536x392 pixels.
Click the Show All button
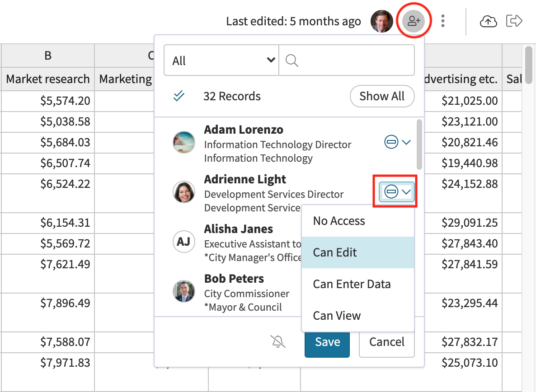tap(382, 96)
